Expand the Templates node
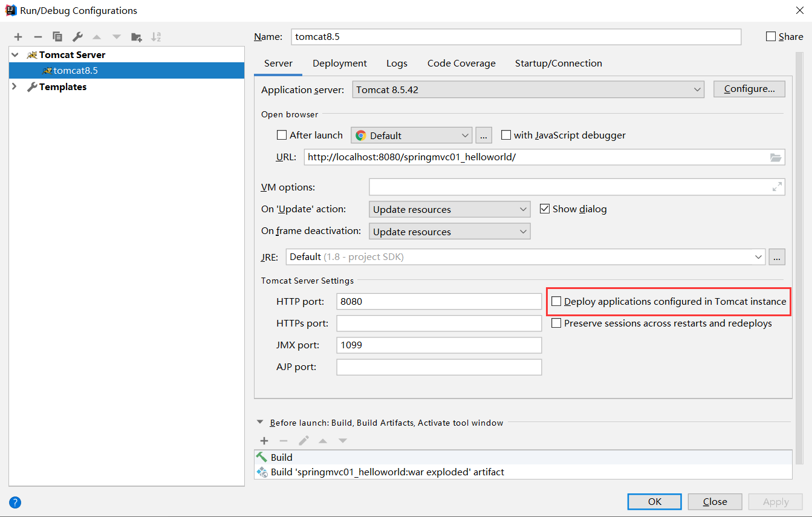Viewport: 812px width, 517px height. (x=13, y=86)
